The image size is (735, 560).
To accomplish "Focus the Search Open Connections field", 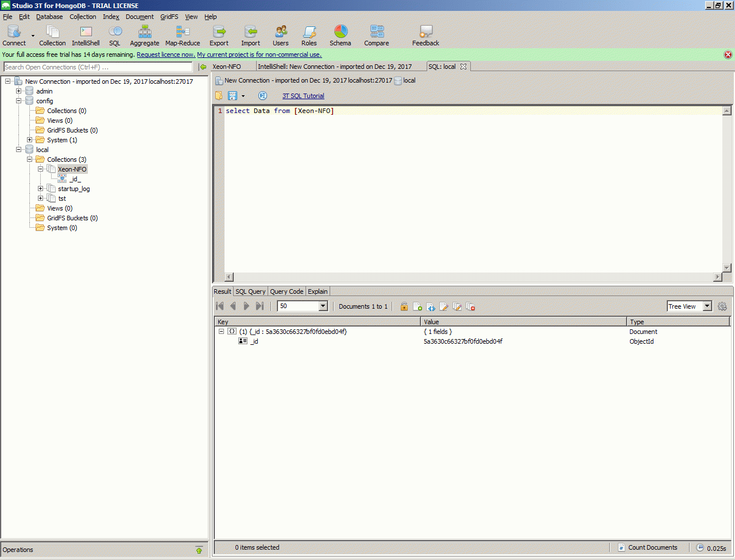I will [x=98, y=67].
